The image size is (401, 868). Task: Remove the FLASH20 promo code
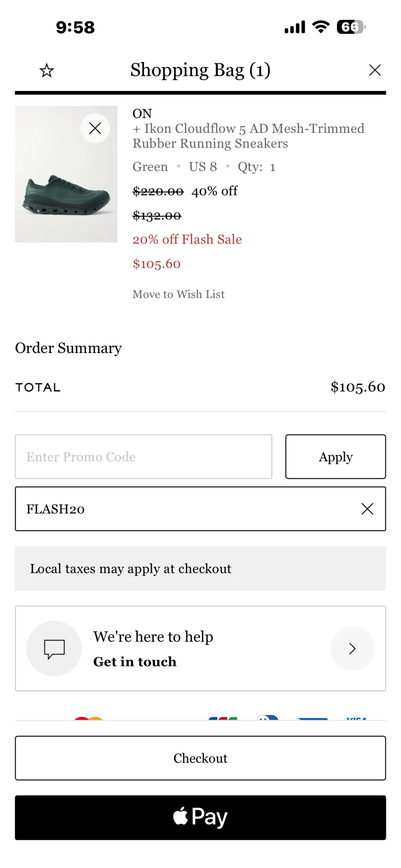tap(368, 509)
